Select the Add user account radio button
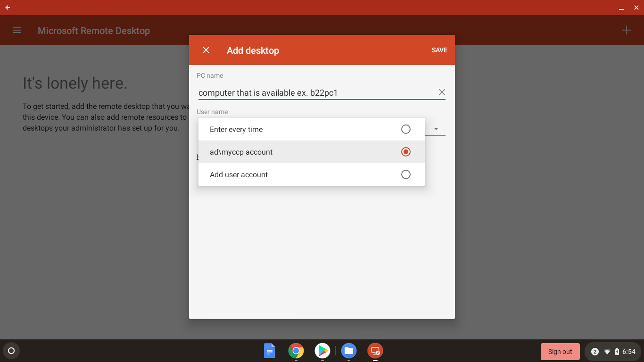 pos(406,174)
